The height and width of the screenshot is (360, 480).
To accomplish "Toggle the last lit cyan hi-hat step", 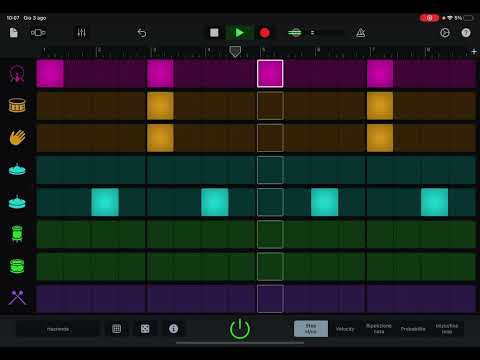I will coord(434,202).
